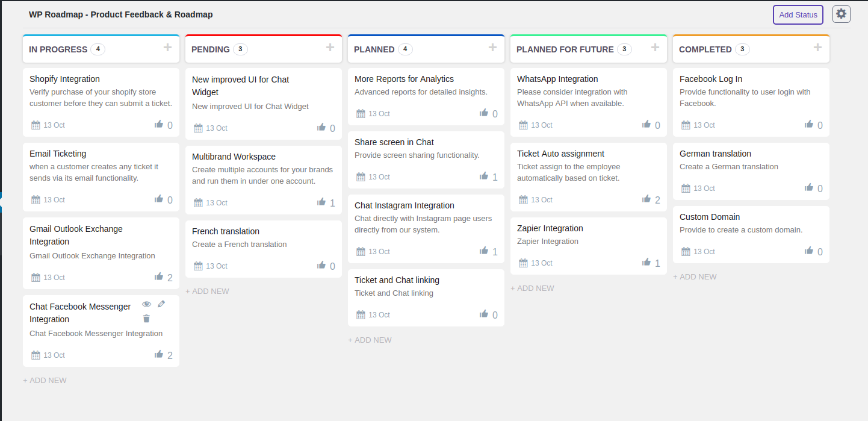Click plus icon in IN PROGRESS column
Viewport: 868px width, 421px height.
[167, 48]
